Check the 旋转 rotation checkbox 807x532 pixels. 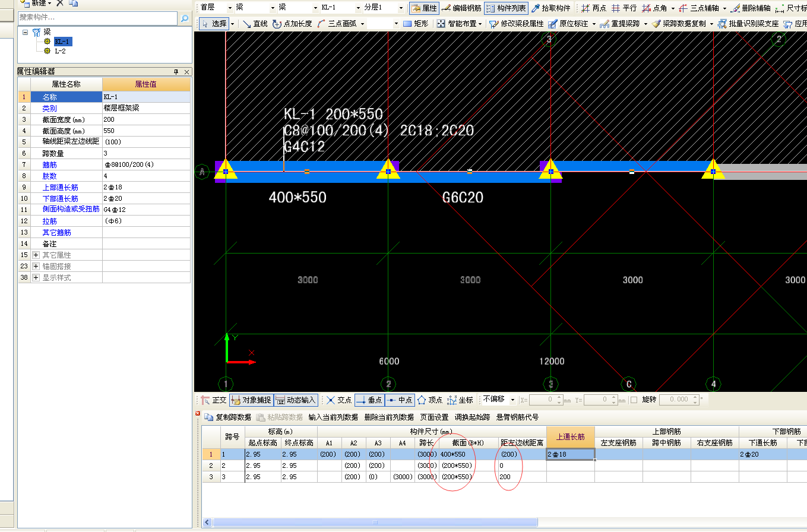click(x=634, y=400)
